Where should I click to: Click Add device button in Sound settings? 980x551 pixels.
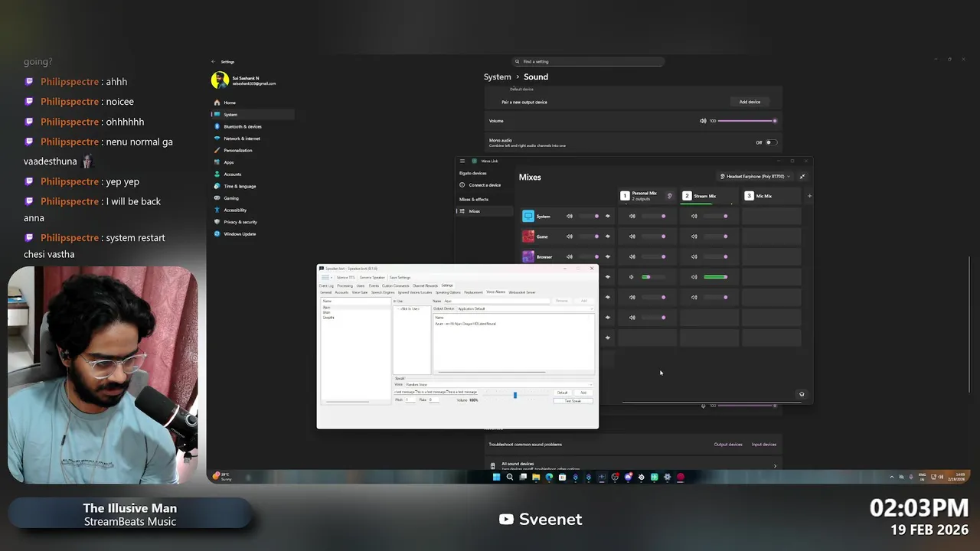click(x=750, y=102)
